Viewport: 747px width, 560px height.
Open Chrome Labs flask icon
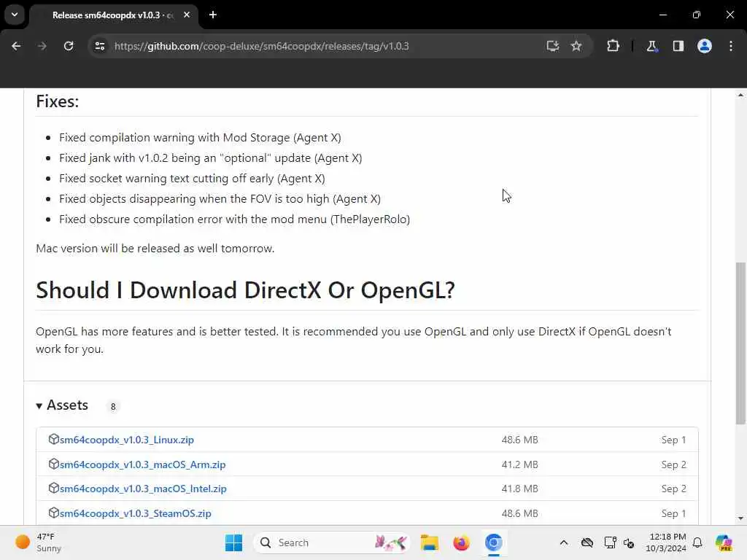coord(651,46)
